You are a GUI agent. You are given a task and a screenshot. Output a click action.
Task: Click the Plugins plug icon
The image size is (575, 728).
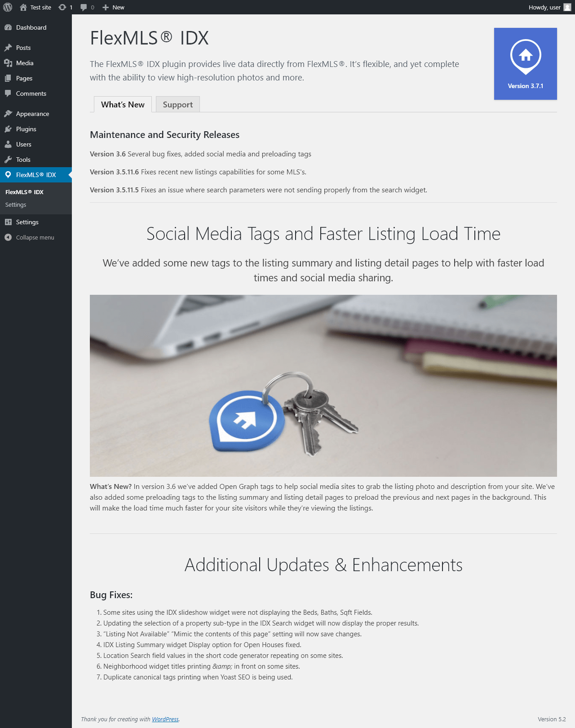point(8,129)
